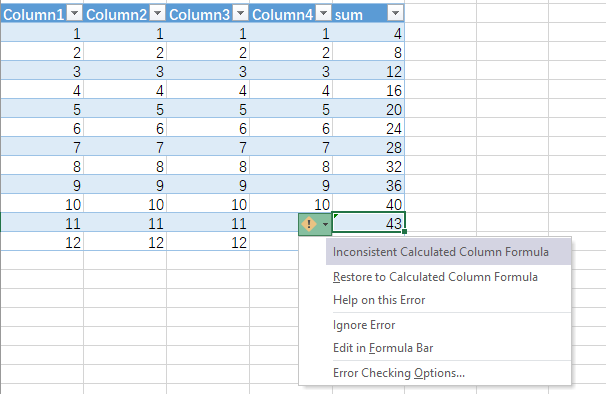Screen dimensions: 606x394
Task: Select the Column1 cell with value 5
Action: tap(42, 109)
